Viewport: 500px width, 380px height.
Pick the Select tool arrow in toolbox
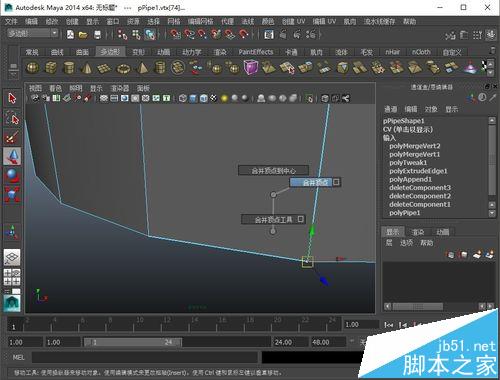pos(12,98)
